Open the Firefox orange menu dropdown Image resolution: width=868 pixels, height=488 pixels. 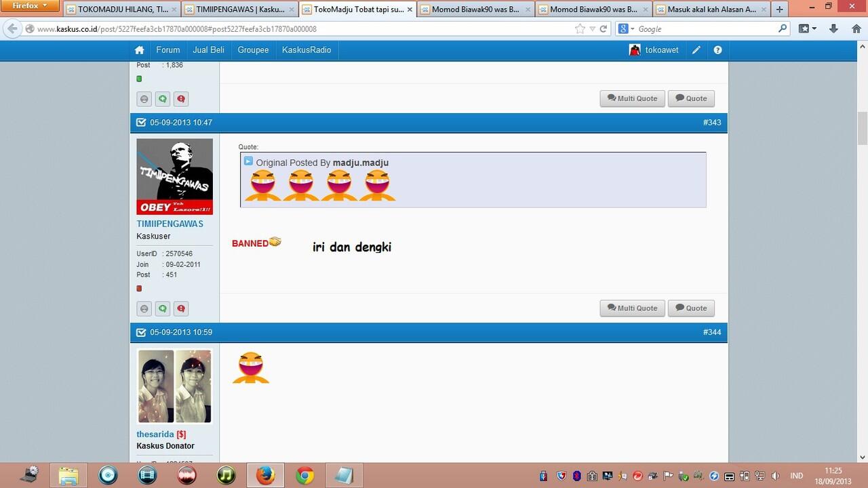coord(31,5)
